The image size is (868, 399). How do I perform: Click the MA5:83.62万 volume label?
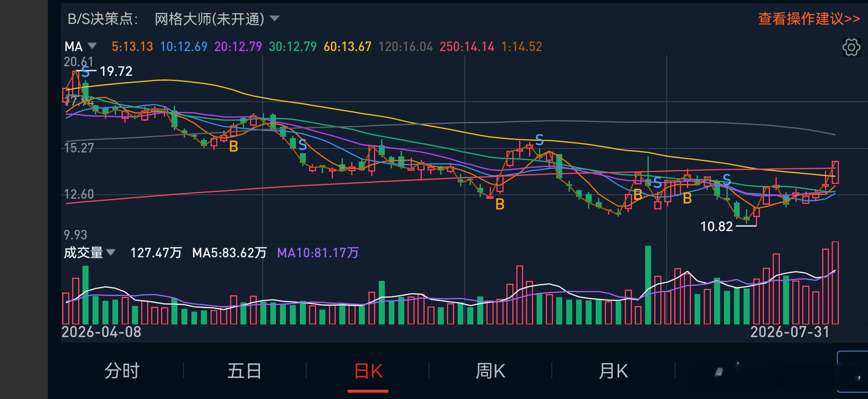click(x=229, y=253)
